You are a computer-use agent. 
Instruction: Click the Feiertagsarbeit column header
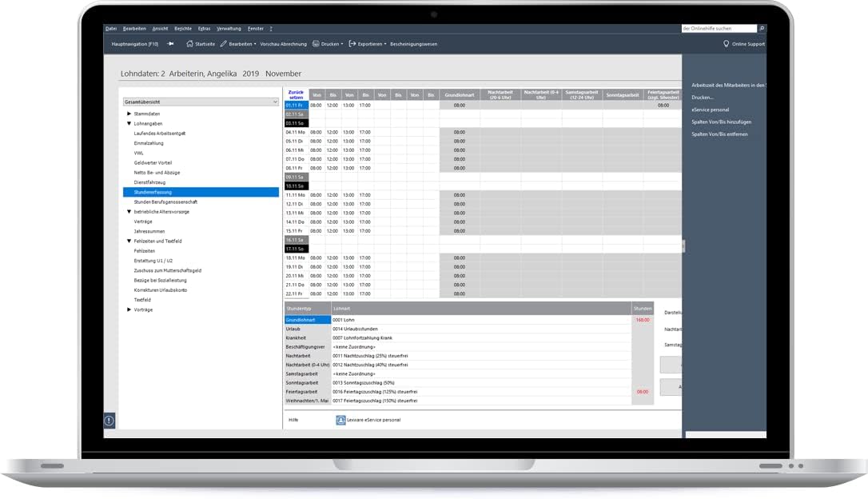(x=663, y=94)
